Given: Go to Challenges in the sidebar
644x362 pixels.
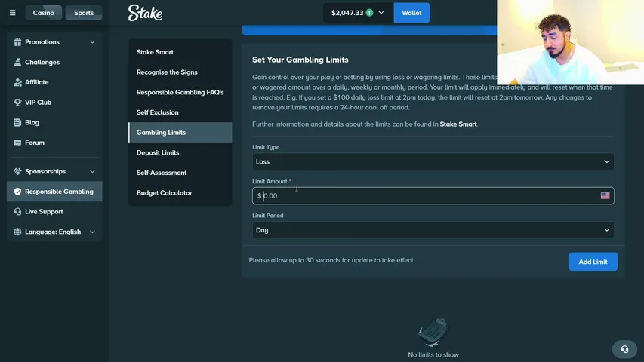Looking at the screenshot, I should coord(54,62).
